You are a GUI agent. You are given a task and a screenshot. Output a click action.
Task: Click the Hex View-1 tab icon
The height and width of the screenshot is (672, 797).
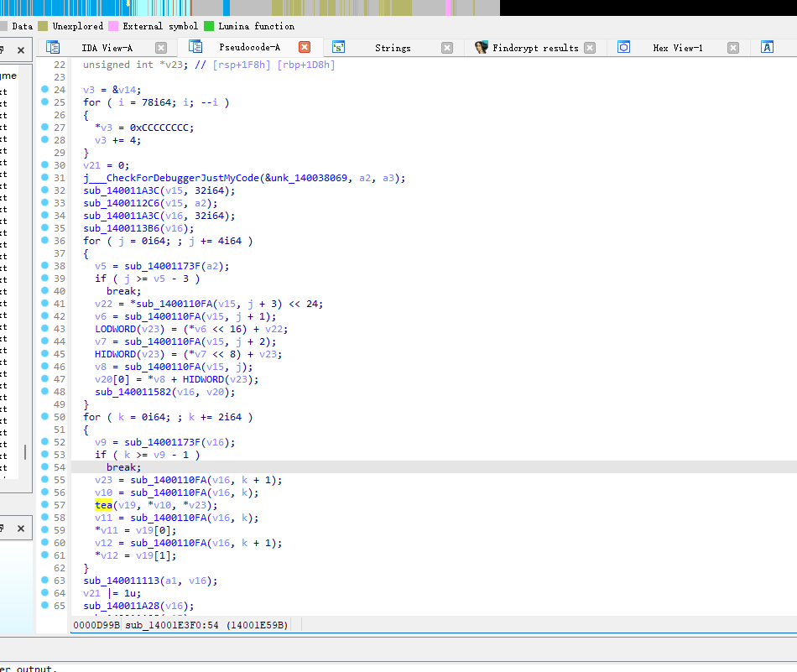[x=623, y=47]
